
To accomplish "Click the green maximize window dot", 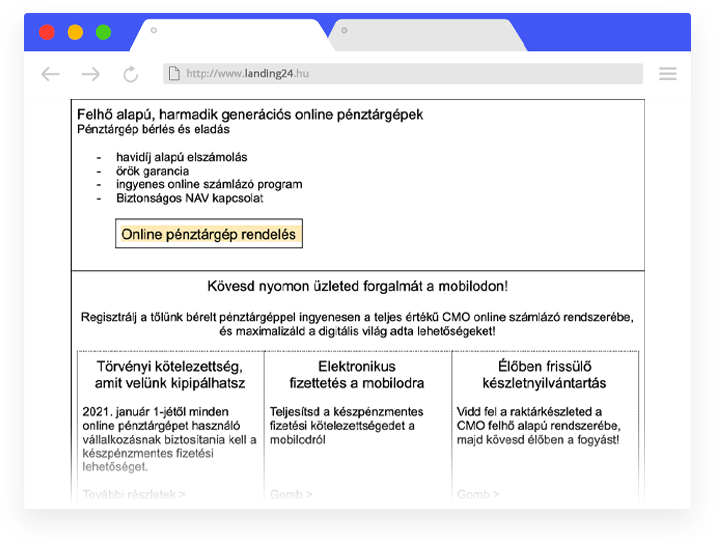I will [x=103, y=32].
